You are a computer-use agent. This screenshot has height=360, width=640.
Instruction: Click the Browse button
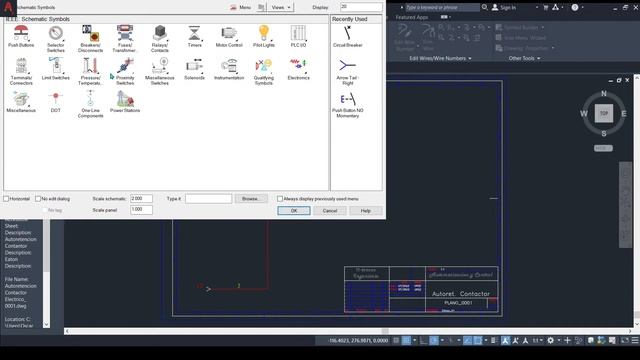[x=251, y=199]
